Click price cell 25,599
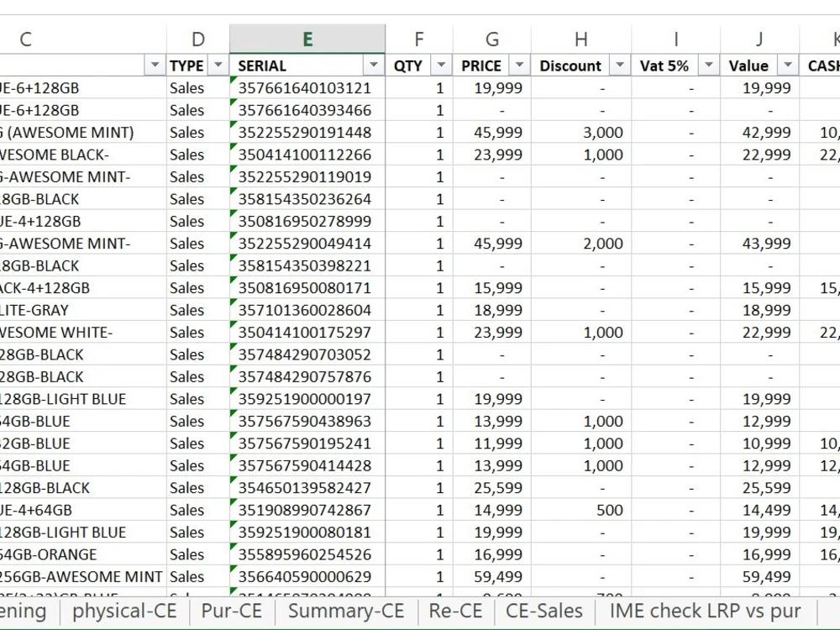Screen dimensions: 840x630 point(491,488)
